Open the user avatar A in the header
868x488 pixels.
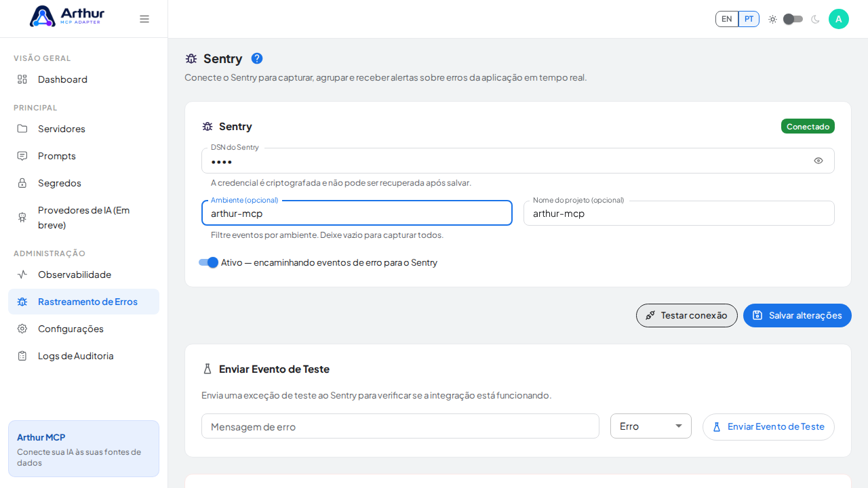(x=839, y=19)
